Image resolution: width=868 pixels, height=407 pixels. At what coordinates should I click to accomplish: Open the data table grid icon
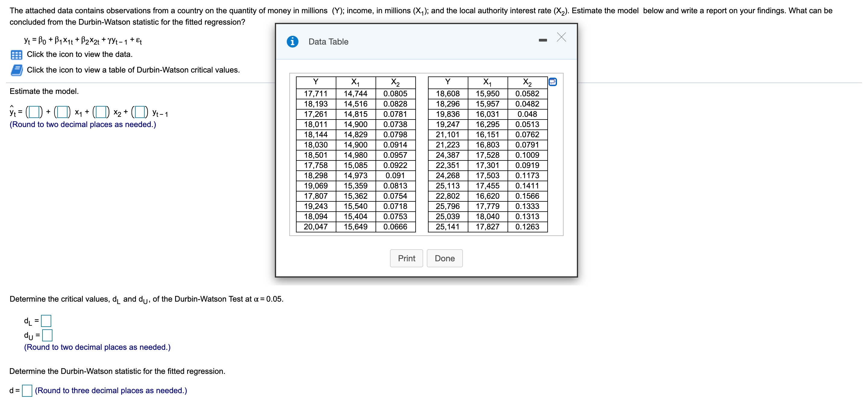[16, 54]
